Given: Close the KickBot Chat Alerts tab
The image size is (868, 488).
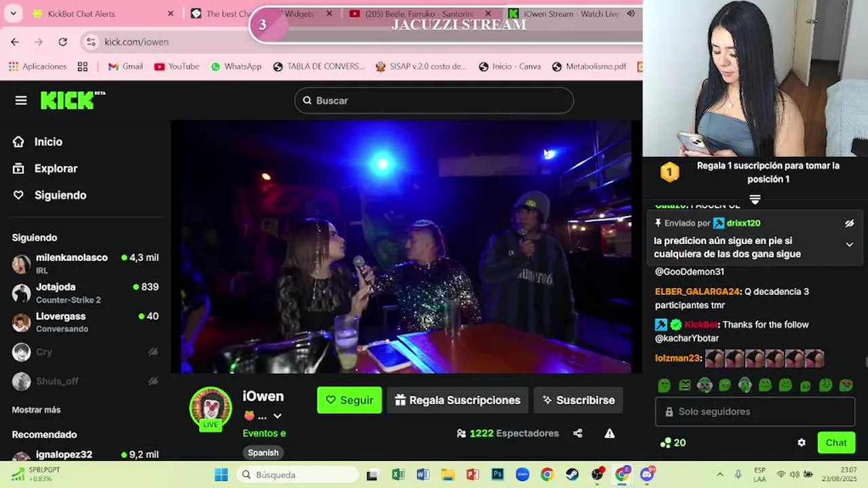Looking at the screenshot, I should [x=171, y=14].
